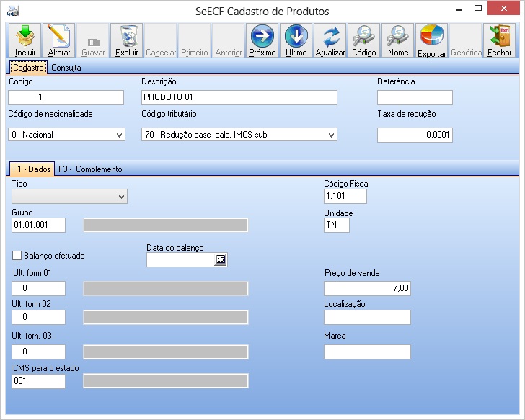Select the Preço de venda field

click(367, 288)
